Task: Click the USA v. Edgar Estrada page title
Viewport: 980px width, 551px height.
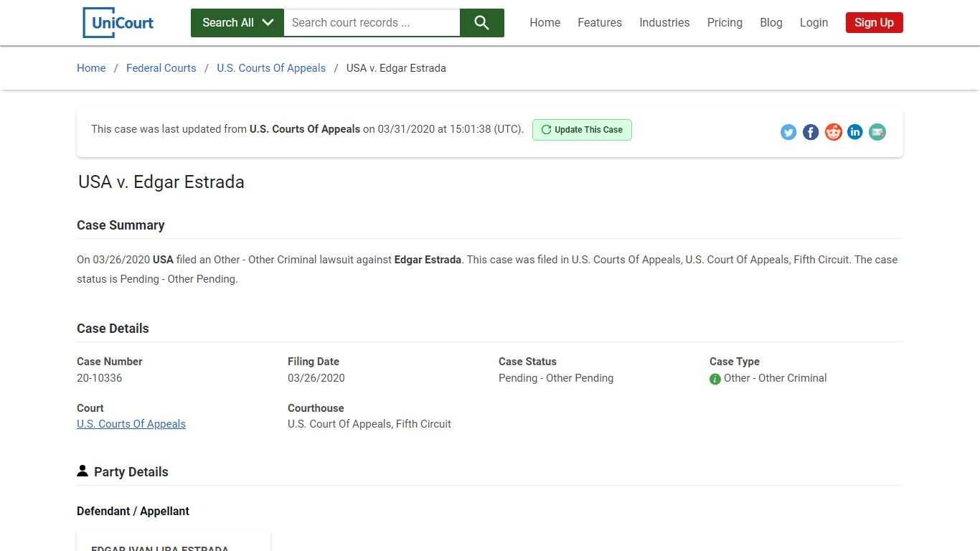Action: click(x=161, y=182)
